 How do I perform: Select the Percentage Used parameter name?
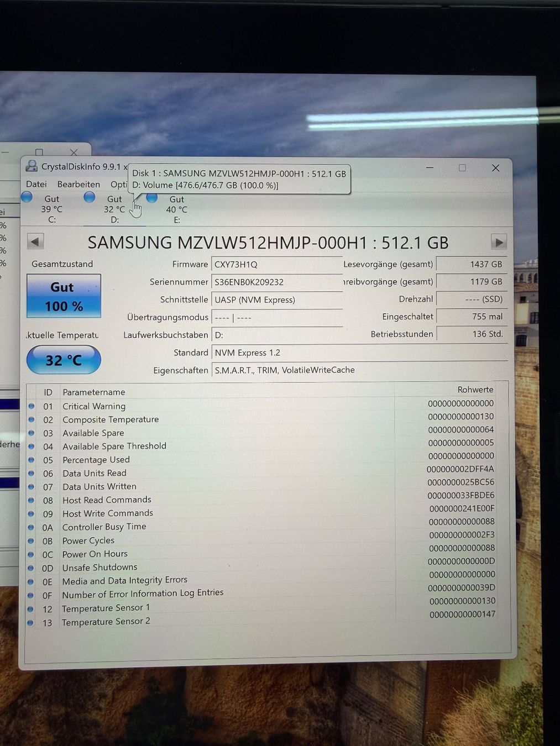(96, 460)
